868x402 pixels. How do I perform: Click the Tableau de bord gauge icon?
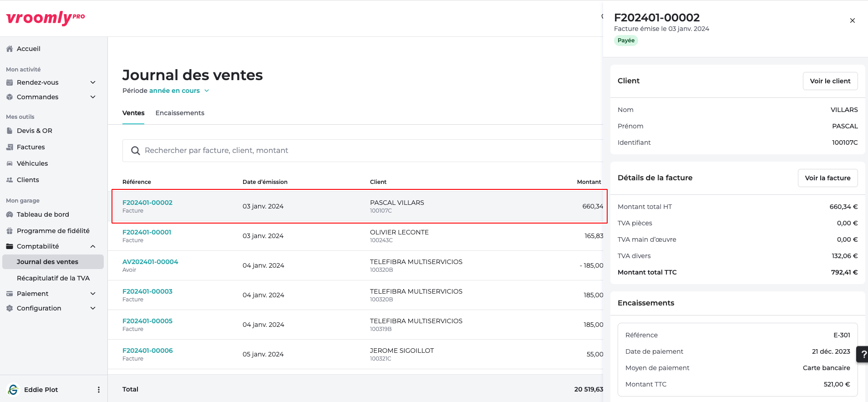click(x=10, y=214)
